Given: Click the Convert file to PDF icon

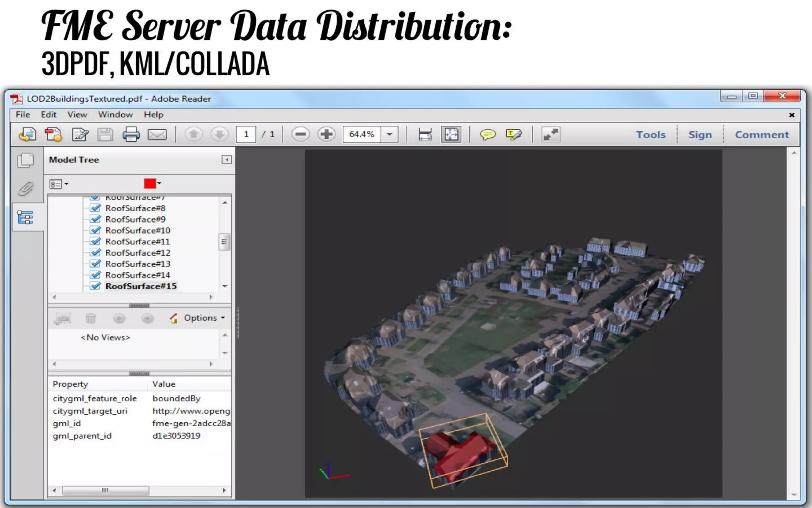Looking at the screenshot, I should coord(54,135).
